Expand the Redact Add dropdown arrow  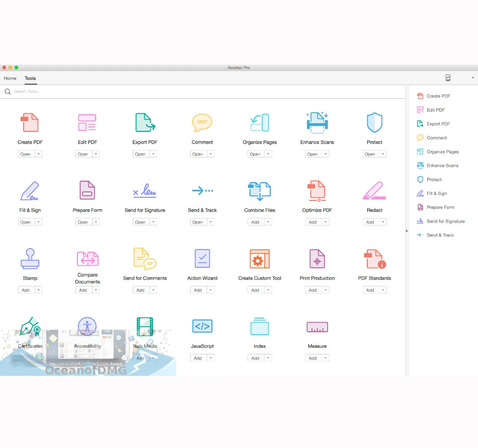383,222
